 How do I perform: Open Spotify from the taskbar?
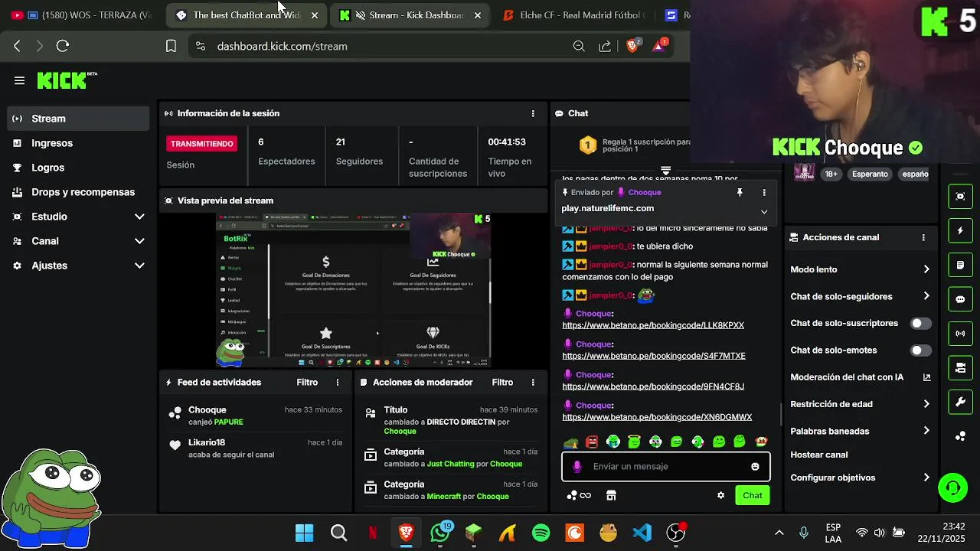coord(541,533)
